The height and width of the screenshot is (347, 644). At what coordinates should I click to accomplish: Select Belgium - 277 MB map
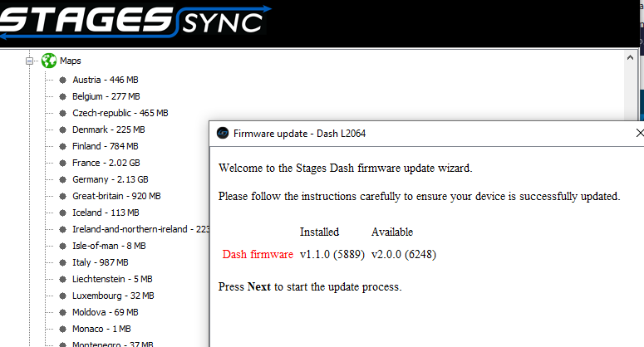click(106, 96)
